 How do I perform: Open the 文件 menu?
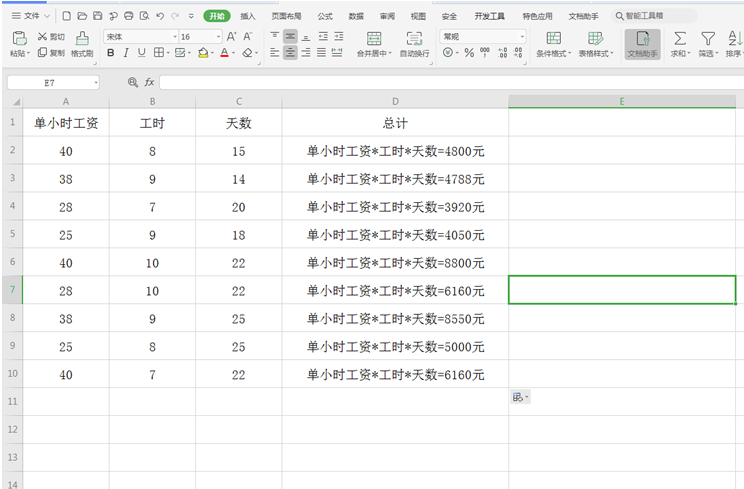(31, 16)
